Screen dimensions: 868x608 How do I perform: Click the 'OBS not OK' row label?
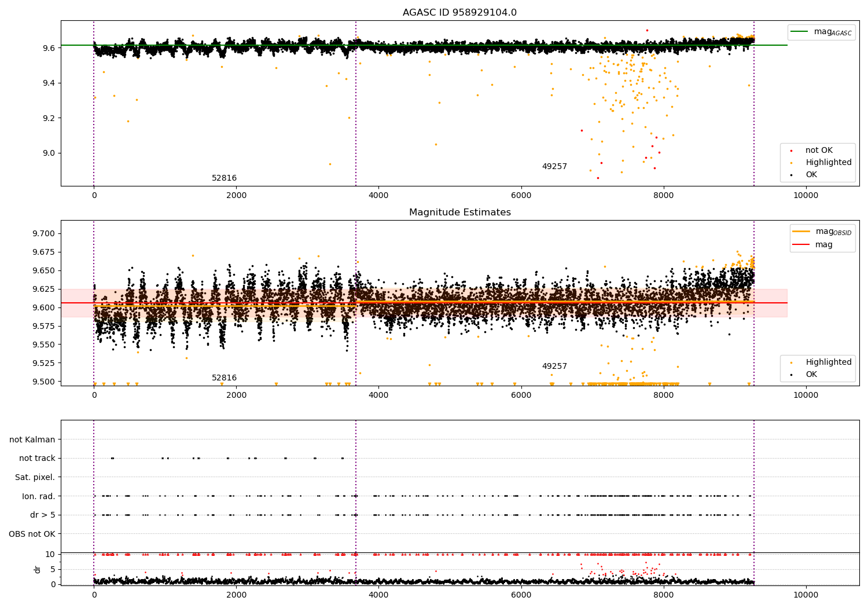pyautogui.click(x=32, y=534)
